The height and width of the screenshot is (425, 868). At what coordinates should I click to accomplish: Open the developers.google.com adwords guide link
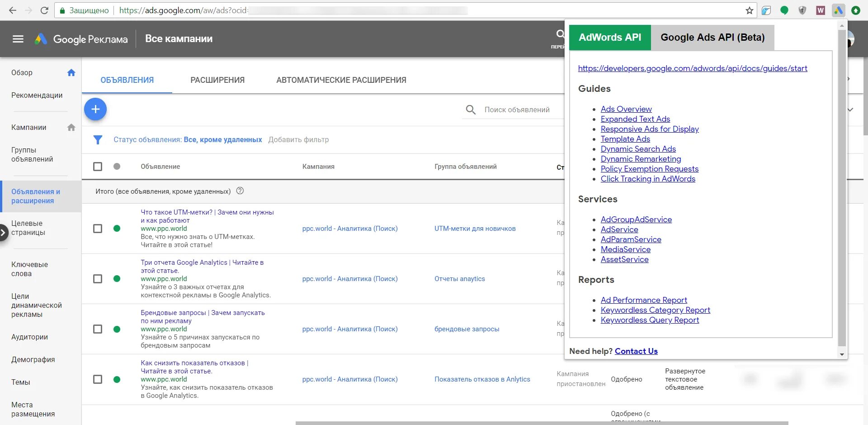(x=693, y=68)
